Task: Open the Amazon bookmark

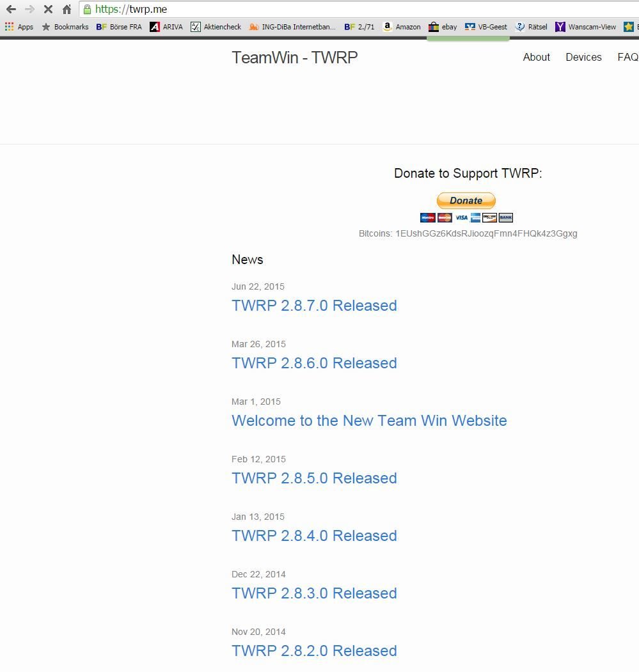Action: pos(402,27)
